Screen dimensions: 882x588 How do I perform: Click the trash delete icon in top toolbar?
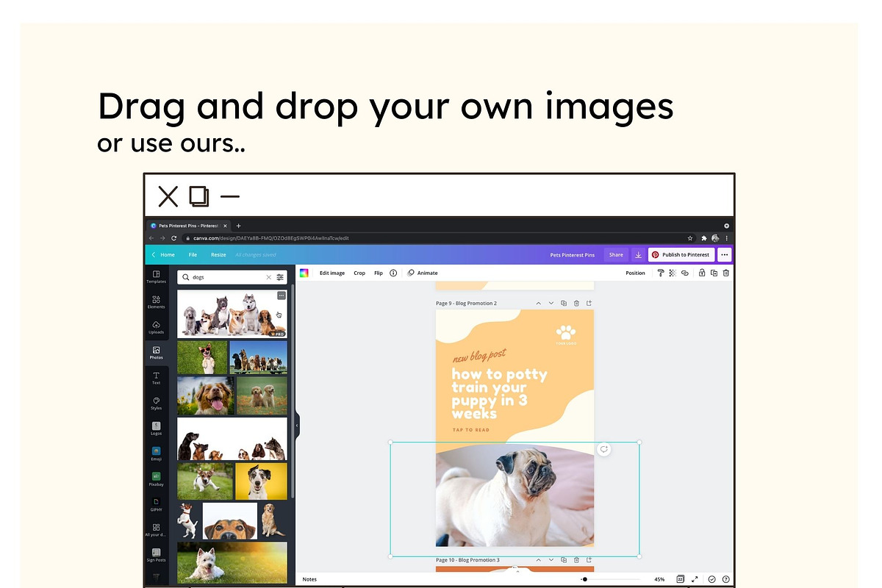point(726,273)
